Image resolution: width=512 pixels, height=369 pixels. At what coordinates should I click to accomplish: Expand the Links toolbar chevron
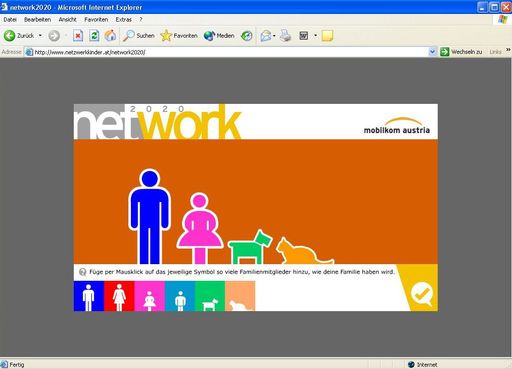coord(508,50)
